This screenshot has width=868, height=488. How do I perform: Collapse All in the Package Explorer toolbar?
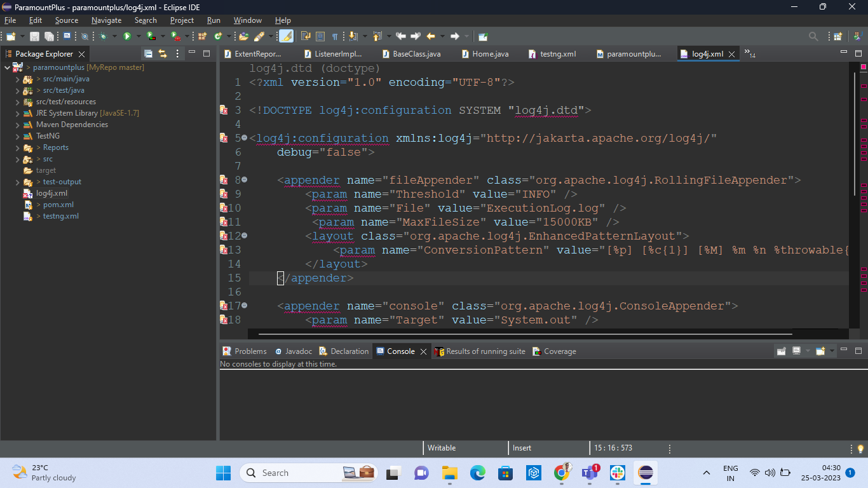(x=149, y=54)
